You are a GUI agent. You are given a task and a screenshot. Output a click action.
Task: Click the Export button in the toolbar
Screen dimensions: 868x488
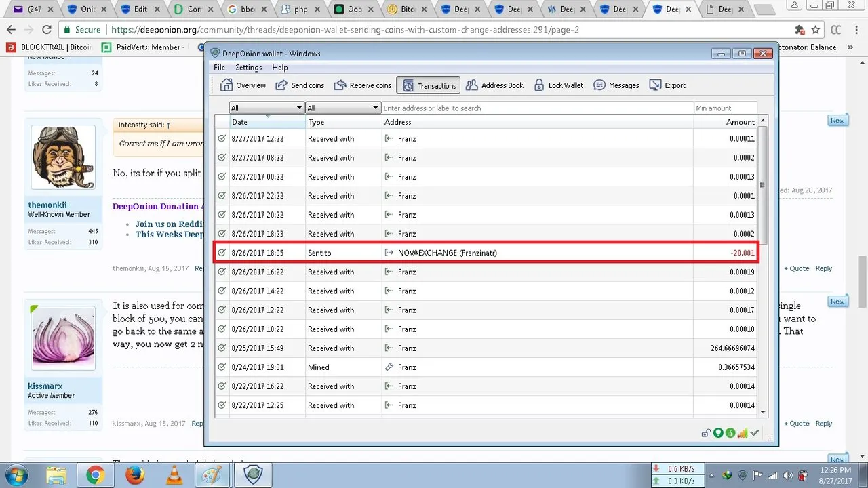point(667,85)
